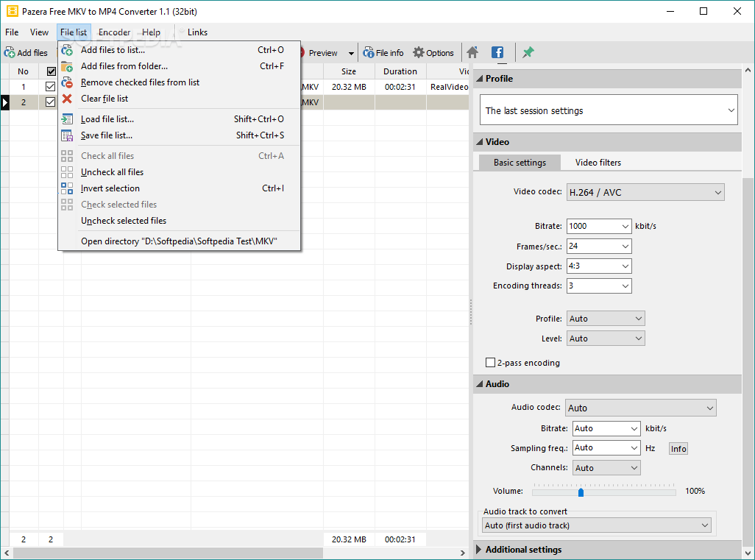Open Options with the gear icon
Viewport: 755px width, 560px height.
click(433, 52)
